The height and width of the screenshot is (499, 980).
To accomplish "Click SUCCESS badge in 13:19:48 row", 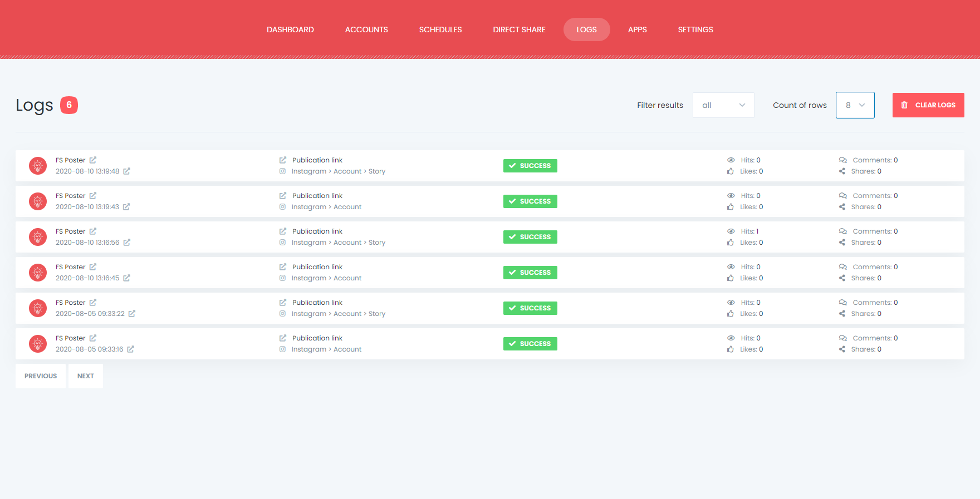I will 530,166.
